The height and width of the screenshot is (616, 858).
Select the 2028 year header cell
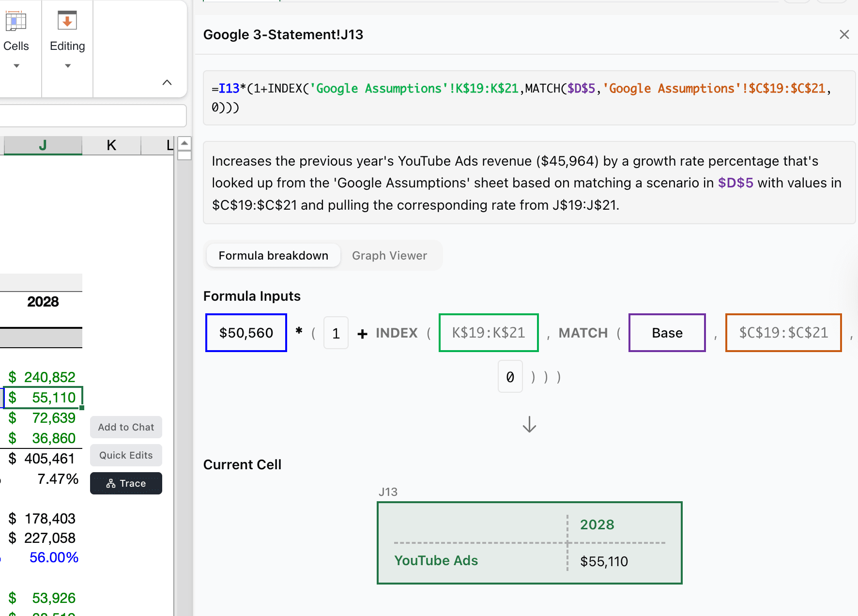(43, 302)
